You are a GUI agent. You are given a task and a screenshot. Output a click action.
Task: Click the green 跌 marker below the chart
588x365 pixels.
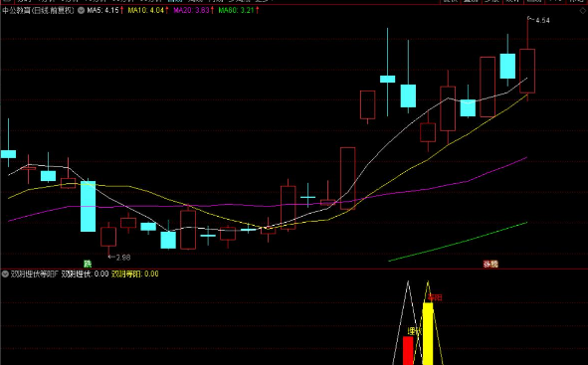88,264
